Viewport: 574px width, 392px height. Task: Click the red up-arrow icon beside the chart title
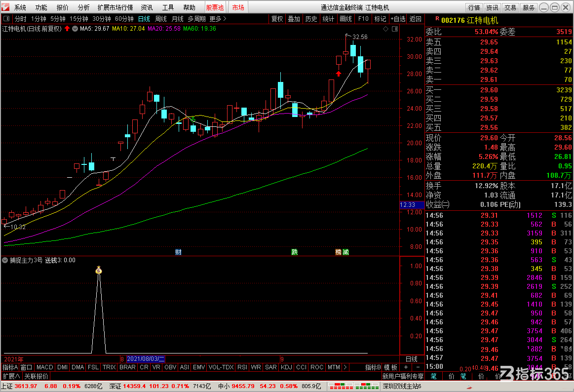67,29
